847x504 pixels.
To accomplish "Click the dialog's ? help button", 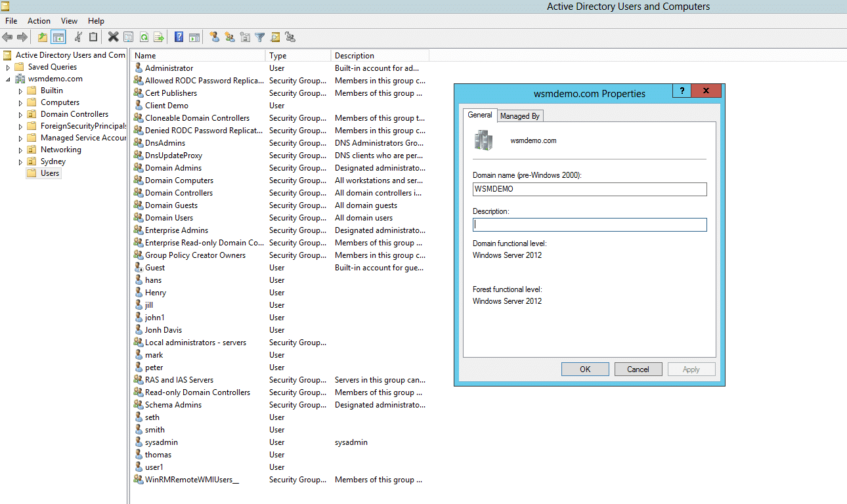I will tap(682, 91).
